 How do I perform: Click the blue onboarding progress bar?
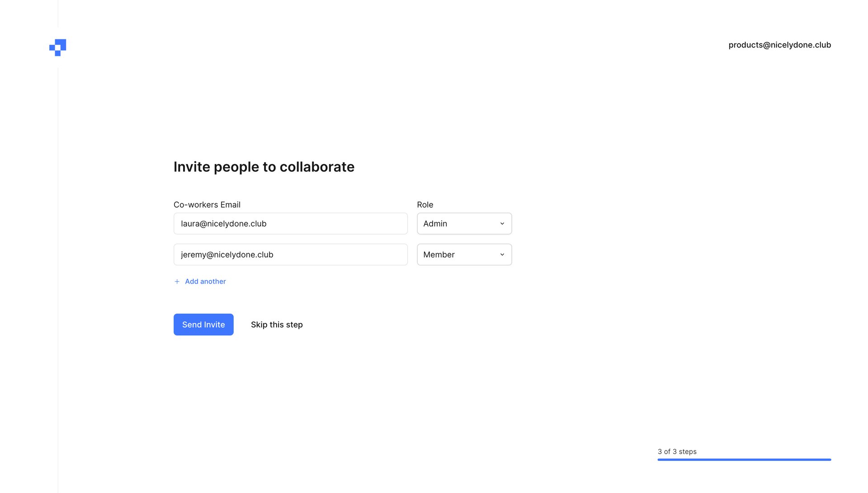744,460
